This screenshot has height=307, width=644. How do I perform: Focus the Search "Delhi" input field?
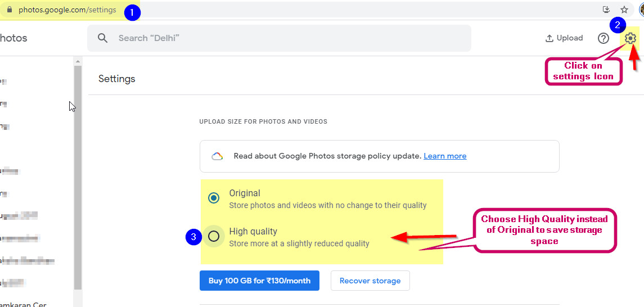coord(280,38)
